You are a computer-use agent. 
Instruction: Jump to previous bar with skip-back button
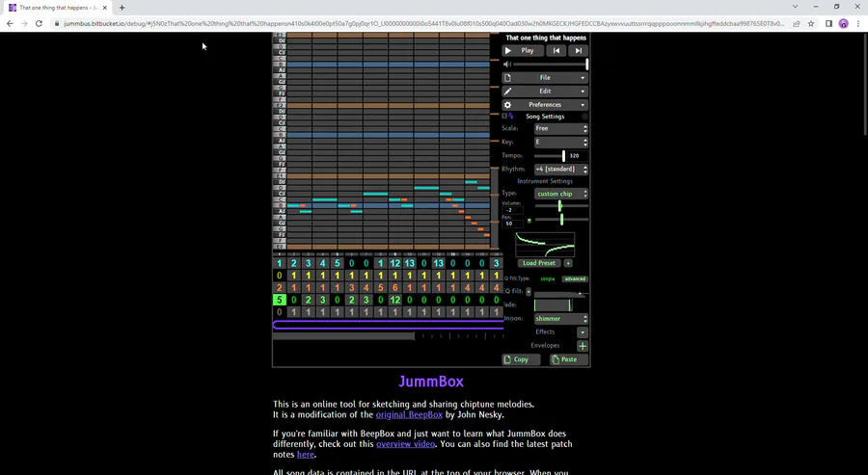[556, 50]
